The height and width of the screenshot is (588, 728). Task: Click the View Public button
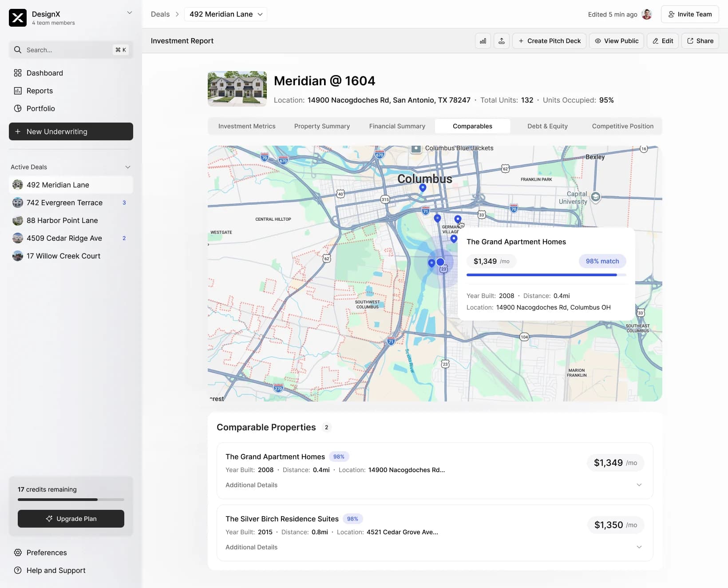coord(617,41)
